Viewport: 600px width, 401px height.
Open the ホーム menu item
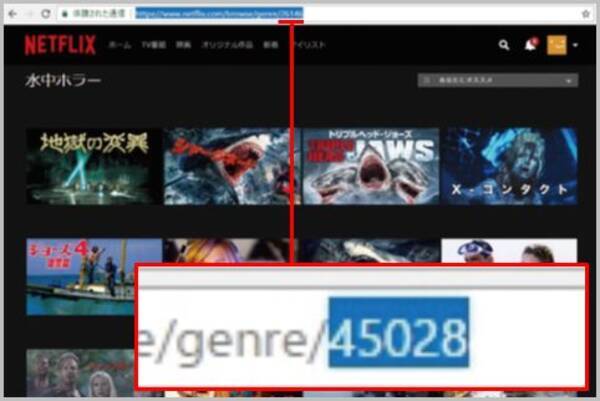pyautogui.click(x=120, y=45)
